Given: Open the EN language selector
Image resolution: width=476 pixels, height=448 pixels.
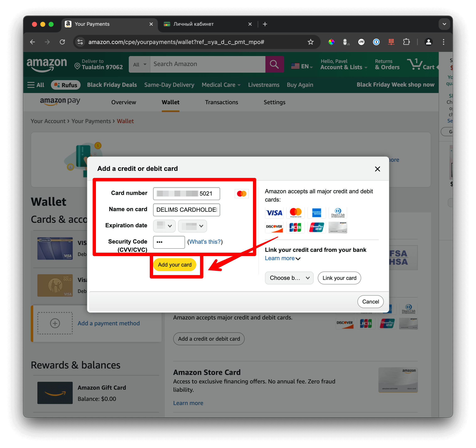Looking at the screenshot, I should (302, 66).
